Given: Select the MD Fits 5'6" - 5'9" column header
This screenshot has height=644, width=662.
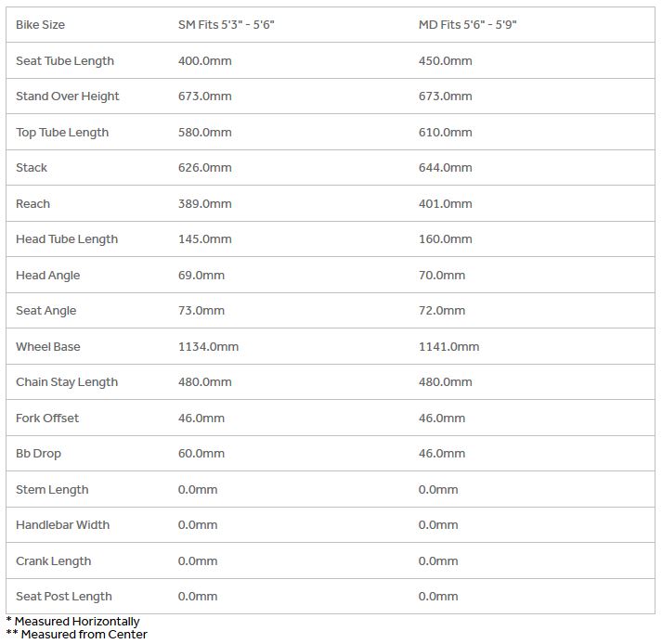Looking at the screenshot, I should (467, 25).
